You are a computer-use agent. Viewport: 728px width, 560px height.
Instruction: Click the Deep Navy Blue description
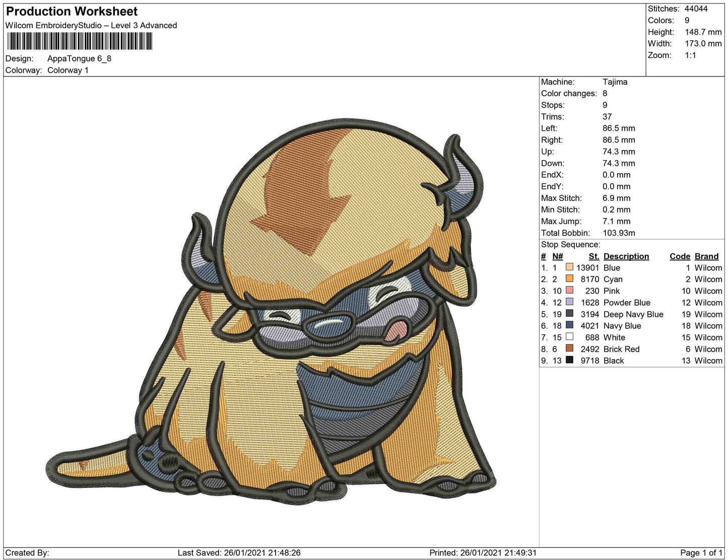633,314
